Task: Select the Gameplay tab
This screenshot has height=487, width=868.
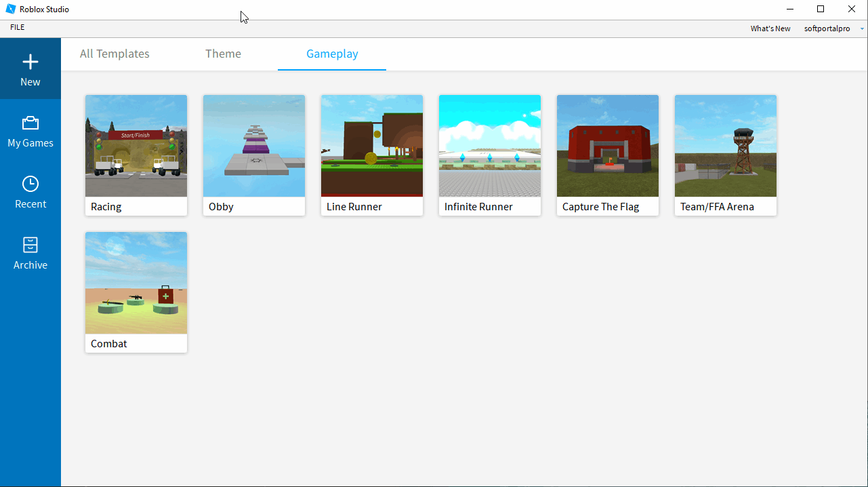Action: point(332,54)
